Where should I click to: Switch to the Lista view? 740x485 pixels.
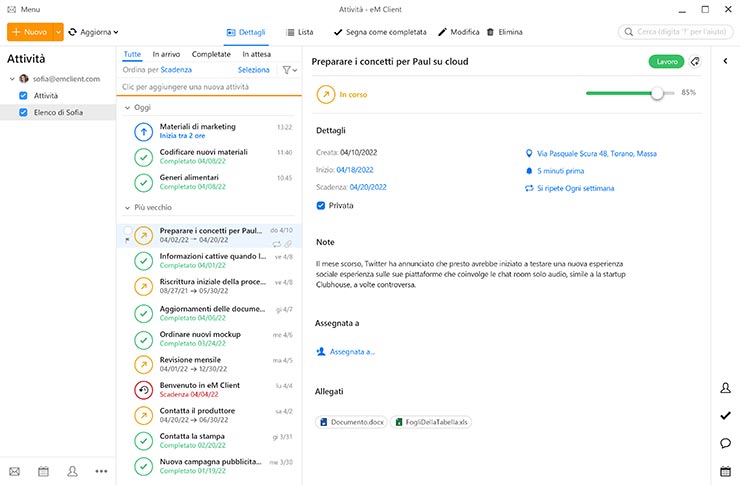tap(298, 32)
